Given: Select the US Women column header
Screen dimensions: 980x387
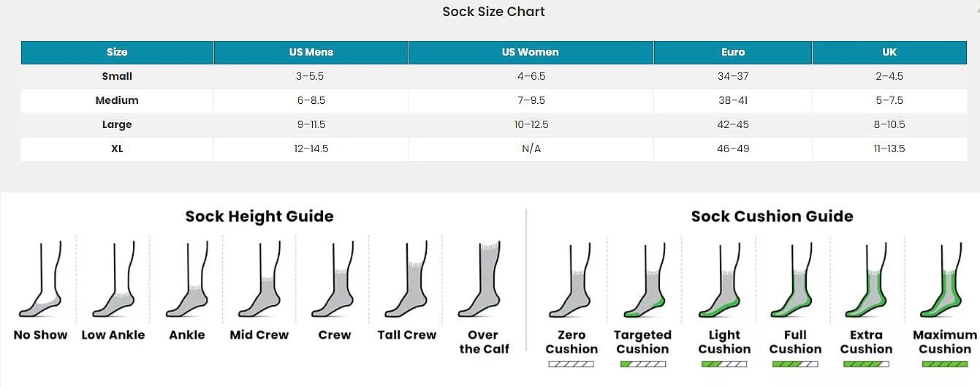Looking at the screenshot, I should tap(531, 52).
